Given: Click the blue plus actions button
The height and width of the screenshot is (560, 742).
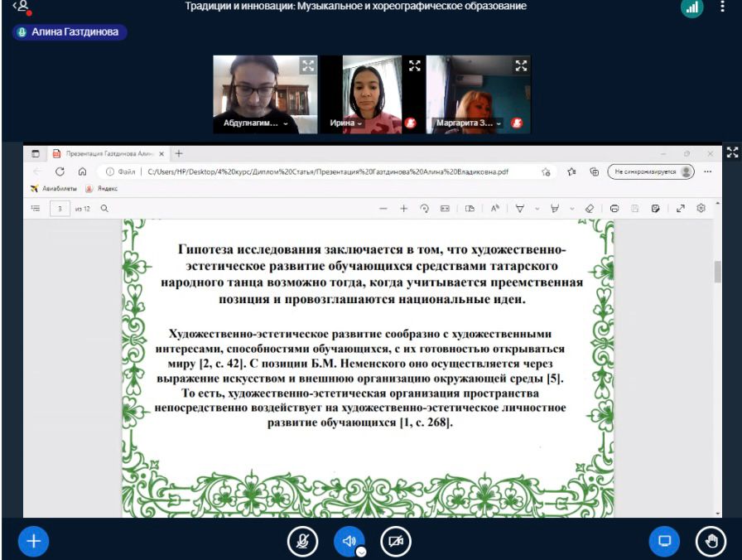Looking at the screenshot, I should (34, 541).
